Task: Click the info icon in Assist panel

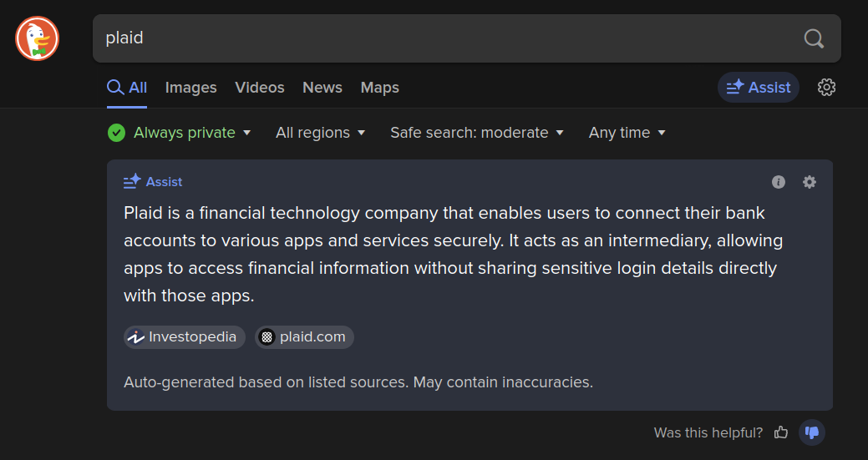Action: pyautogui.click(x=779, y=182)
